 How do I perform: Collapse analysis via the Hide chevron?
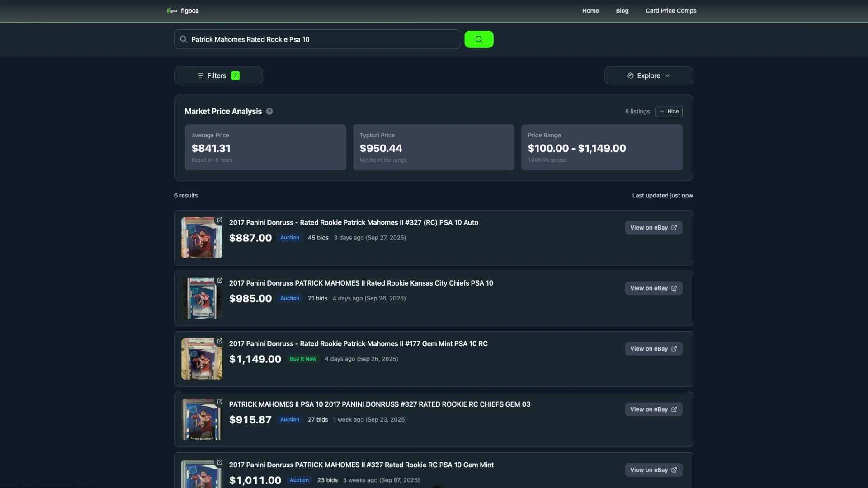point(661,111)
